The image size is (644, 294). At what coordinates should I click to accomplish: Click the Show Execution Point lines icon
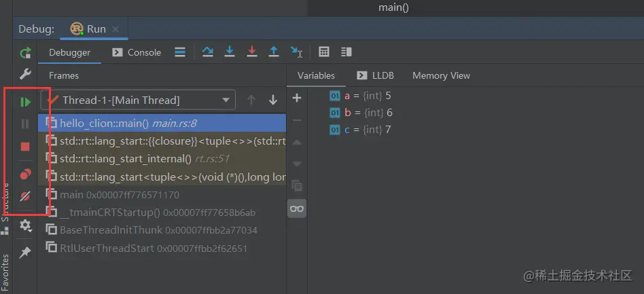click(x=180, y=52)
